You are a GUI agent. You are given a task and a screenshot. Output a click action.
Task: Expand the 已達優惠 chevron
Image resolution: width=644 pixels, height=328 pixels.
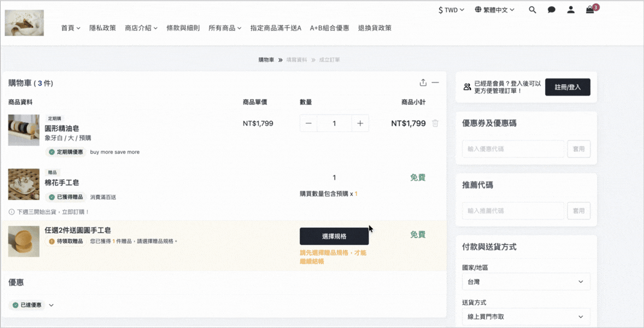(51, 305)
